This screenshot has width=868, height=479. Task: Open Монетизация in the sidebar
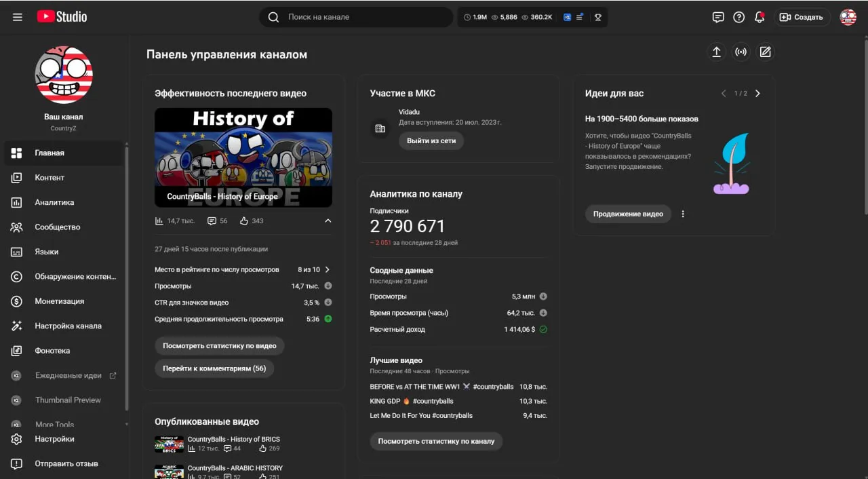click(64, 301)
